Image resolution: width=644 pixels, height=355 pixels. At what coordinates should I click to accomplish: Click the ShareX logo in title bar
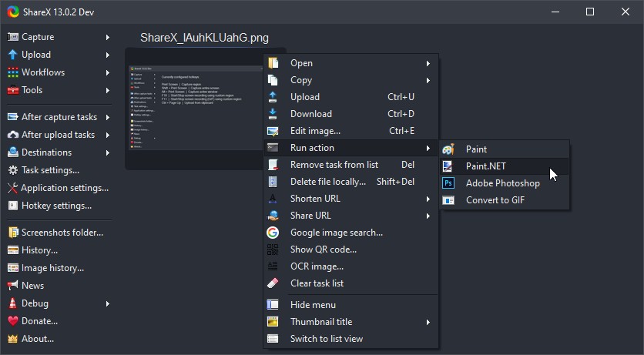(13, 12)
